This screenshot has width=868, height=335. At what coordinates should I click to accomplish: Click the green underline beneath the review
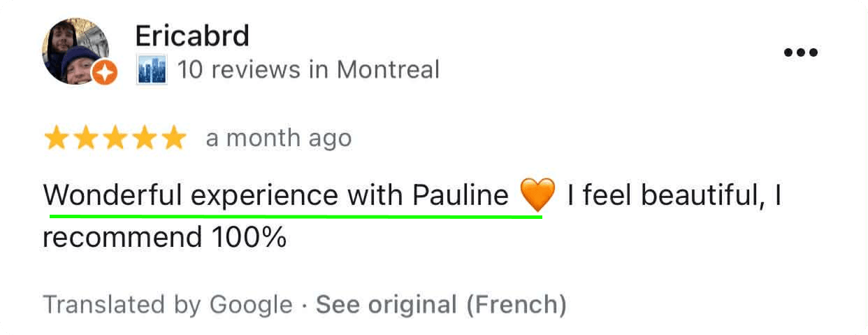click(x=296, y=217)
